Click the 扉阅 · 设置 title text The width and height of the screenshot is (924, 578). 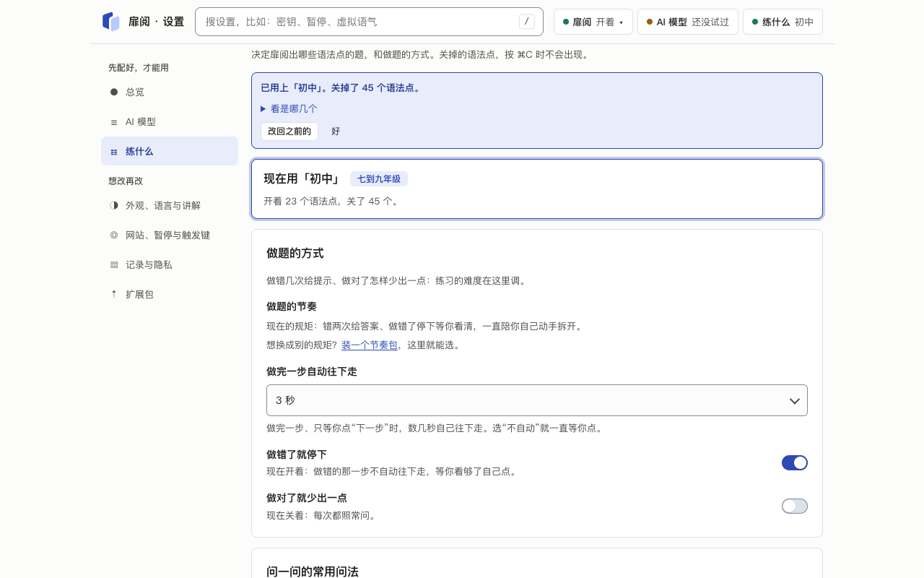156,22
